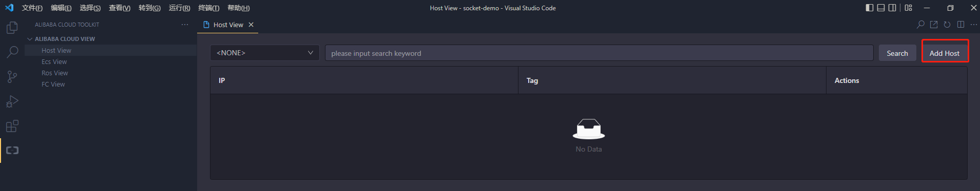Open the toolkit panel ellipsis menu
This screenshot has width=980, height=191.
(x=185, y=25)
